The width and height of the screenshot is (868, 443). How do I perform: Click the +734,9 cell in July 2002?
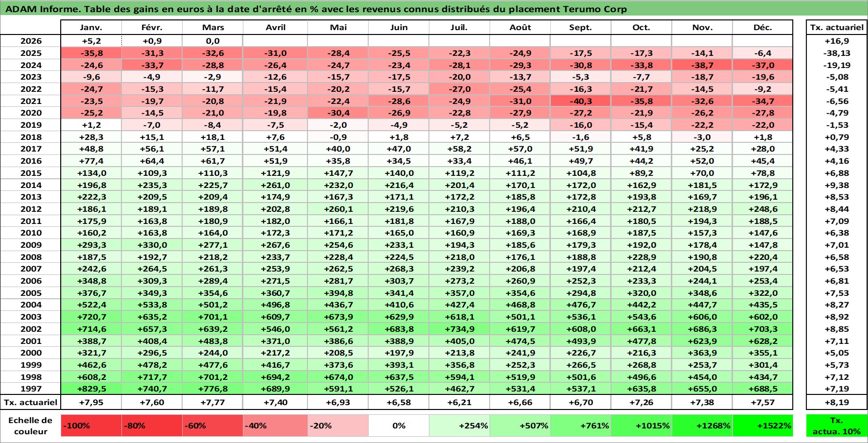[459, 329]
